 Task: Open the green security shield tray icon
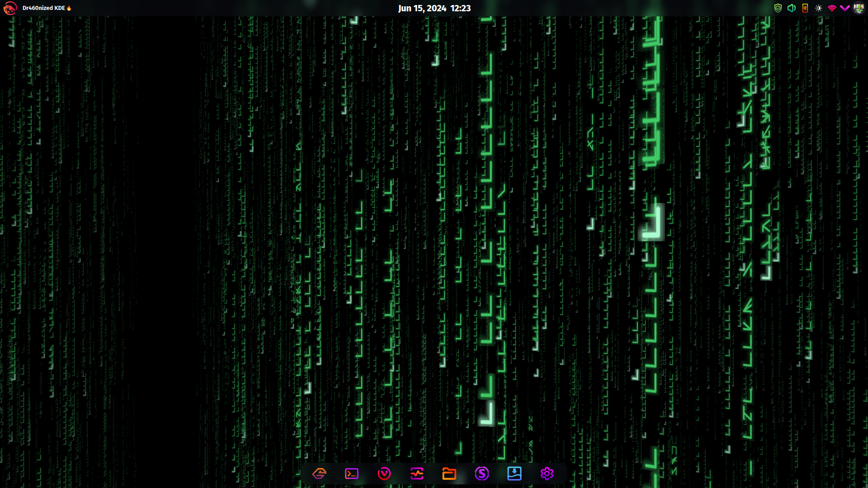[778, 8]
